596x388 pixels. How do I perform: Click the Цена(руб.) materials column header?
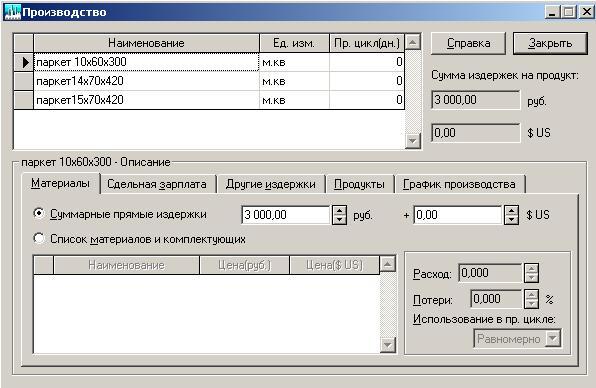pos(244,265)
